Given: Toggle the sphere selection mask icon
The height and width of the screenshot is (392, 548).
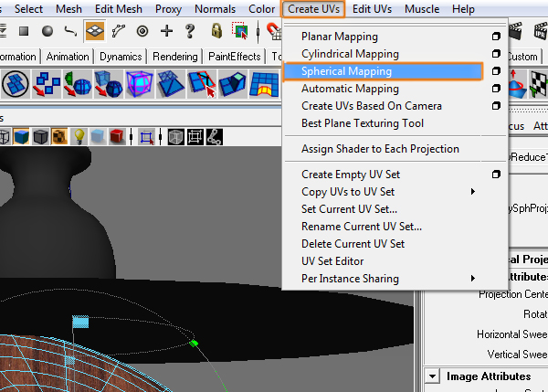Looking at the screenshot, I should 47,31.
